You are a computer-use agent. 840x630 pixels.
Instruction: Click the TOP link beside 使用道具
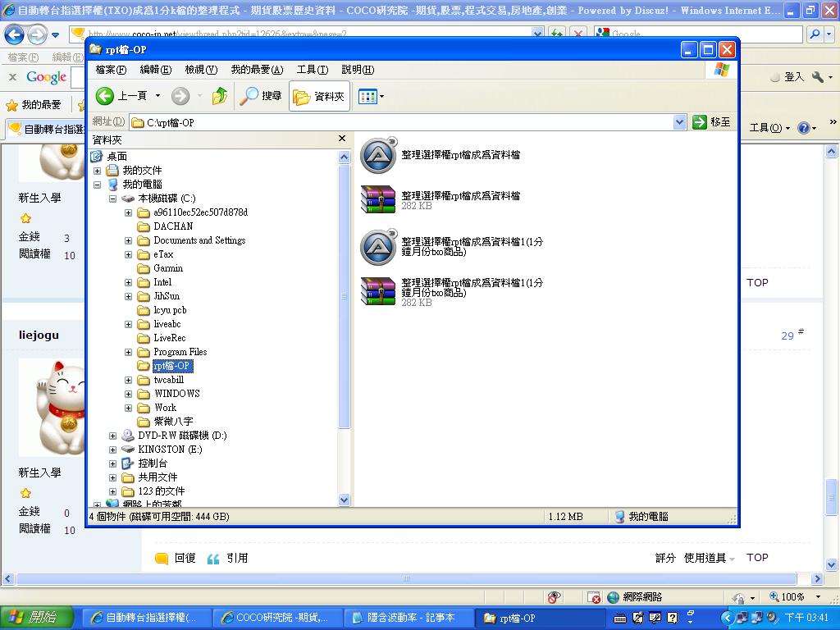757,558
